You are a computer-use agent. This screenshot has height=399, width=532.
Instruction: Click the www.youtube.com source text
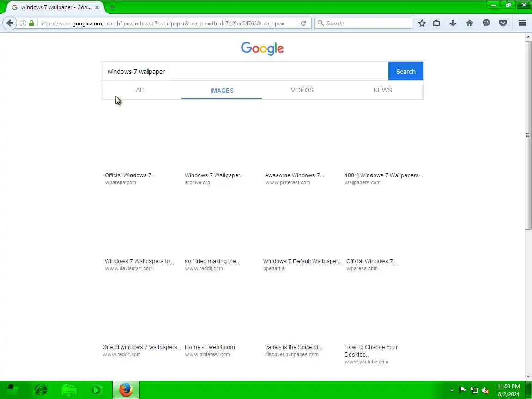click(366, 362)
